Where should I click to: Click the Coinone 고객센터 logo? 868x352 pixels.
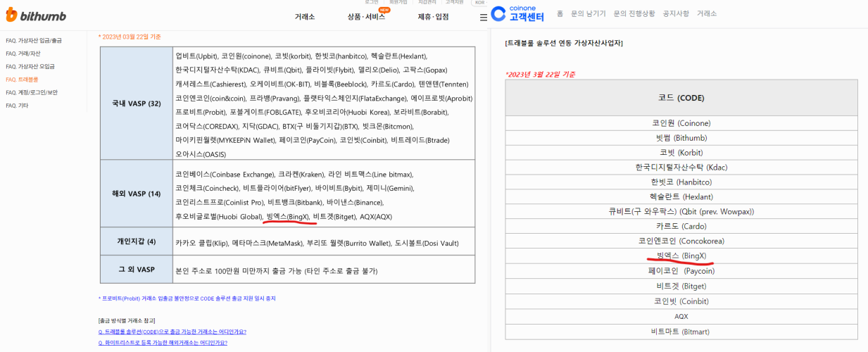pyautogui.click(x=517, y=13)
